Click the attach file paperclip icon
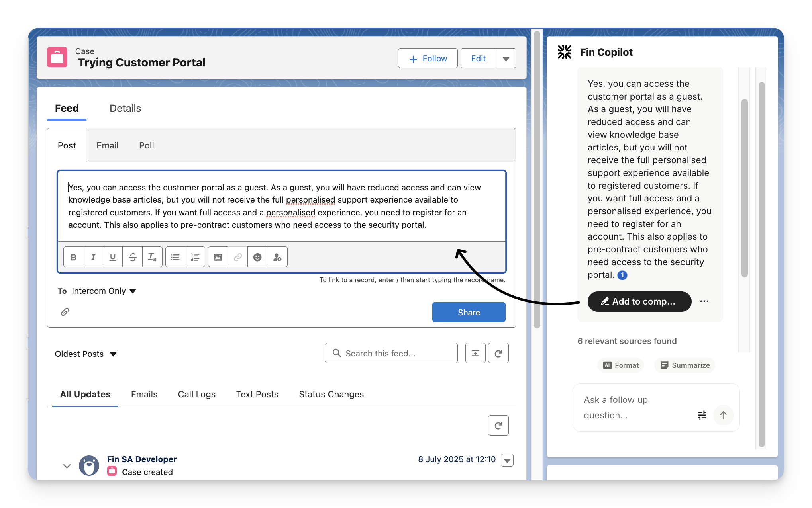 coord(65,312)
